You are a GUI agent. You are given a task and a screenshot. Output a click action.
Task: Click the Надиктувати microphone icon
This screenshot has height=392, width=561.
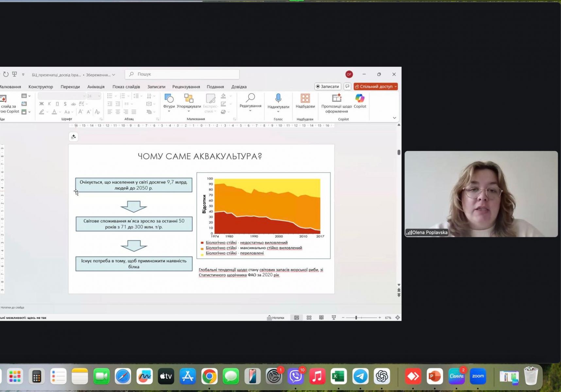(278, 99)
